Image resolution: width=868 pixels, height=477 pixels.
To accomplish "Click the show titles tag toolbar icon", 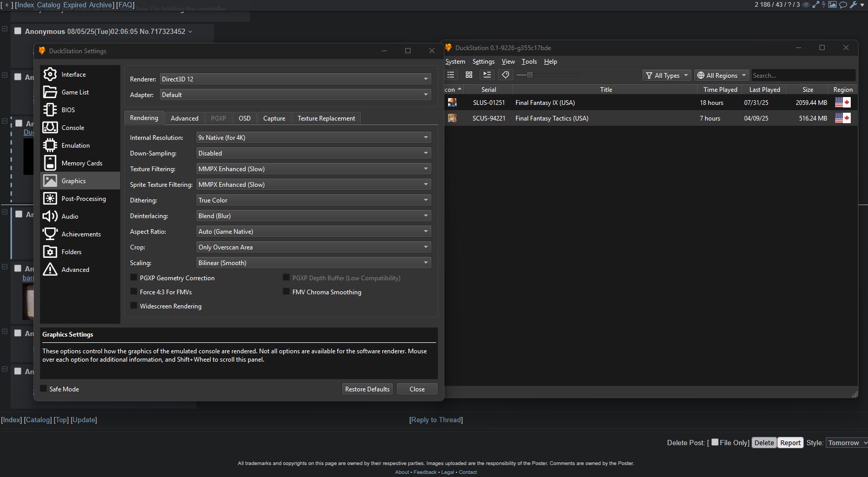I will (x=505, y=75).
